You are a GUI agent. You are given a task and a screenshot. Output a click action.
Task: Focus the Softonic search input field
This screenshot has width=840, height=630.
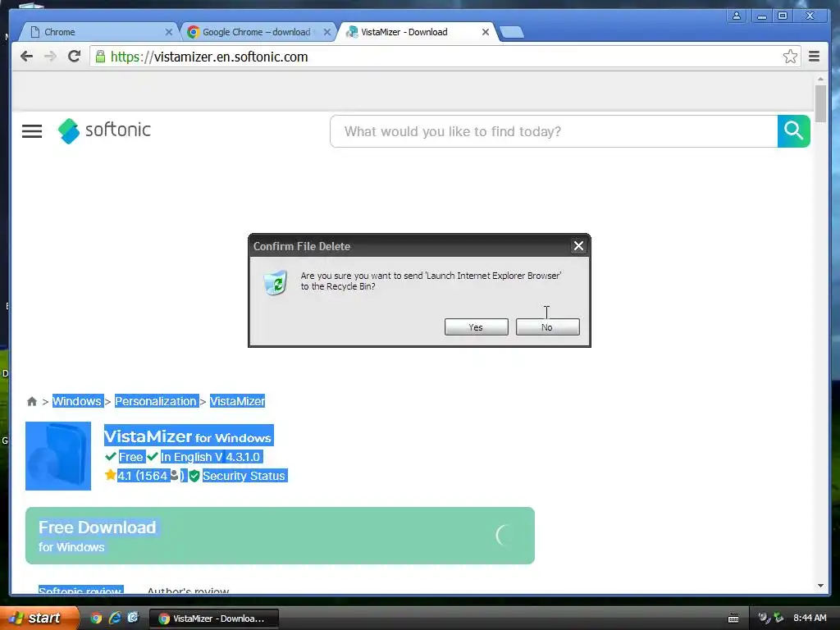(554, 131)
